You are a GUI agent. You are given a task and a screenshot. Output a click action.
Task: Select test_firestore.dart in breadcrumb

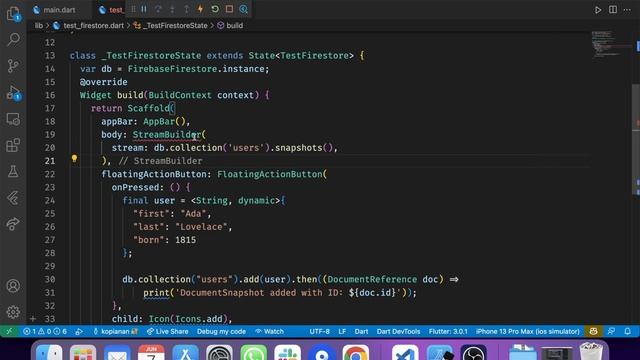[x=93, y=25]
